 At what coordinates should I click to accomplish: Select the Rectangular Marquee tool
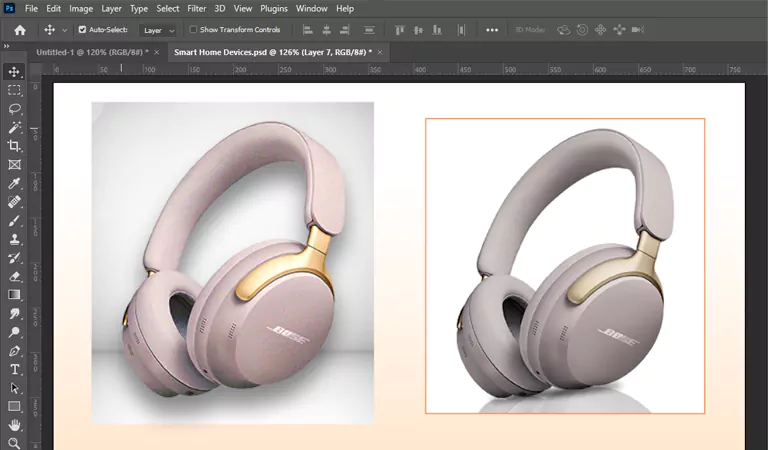(x=14, y=91)
